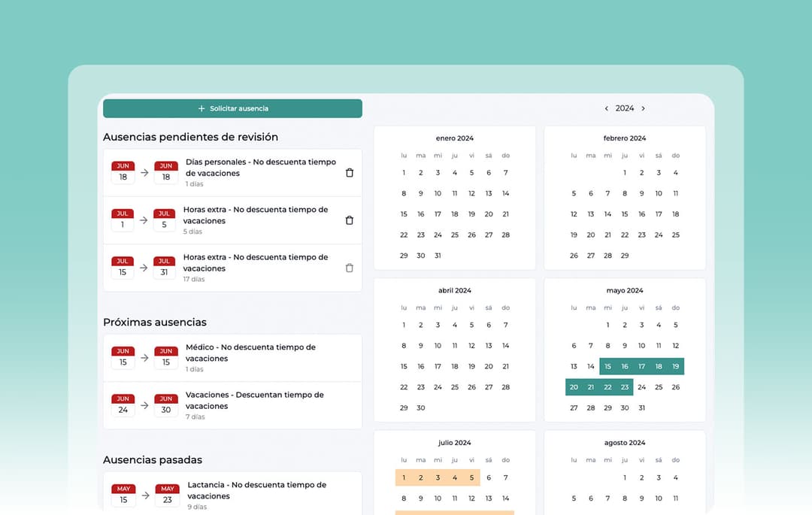The height and width of the screenshot is (515, 812).
Task: Click the JUN 18 end date icon in Días personales
Action: click(x=165, y=172)
